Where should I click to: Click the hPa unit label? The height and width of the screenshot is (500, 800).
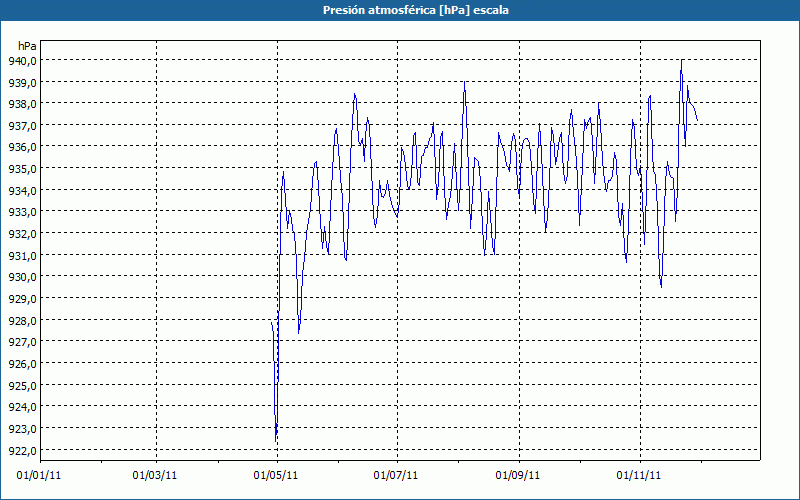[x=27, y=46]
